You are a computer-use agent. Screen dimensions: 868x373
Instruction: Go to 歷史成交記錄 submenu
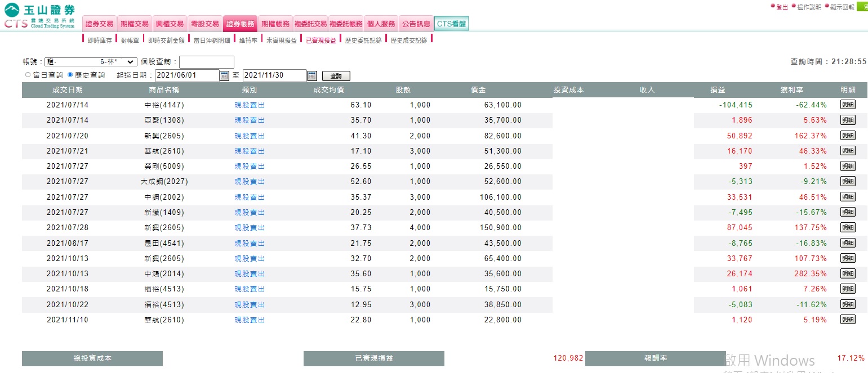tap(409, 41)
